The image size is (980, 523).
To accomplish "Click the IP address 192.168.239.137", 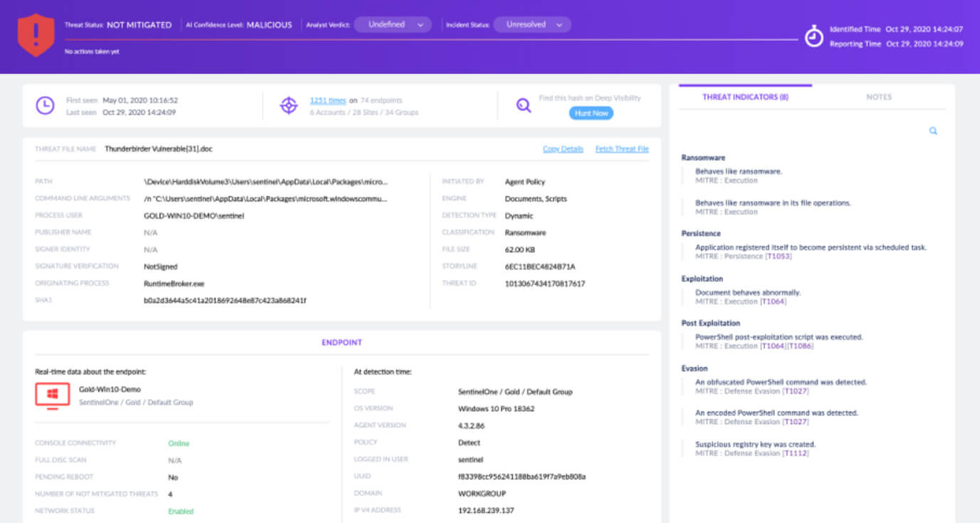I will 486,510.
